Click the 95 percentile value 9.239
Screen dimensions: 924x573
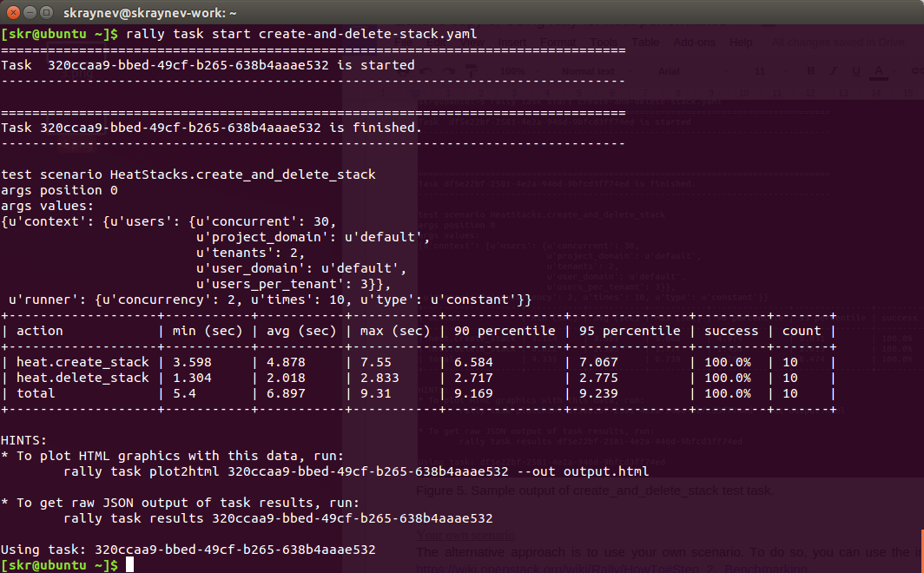598,393
